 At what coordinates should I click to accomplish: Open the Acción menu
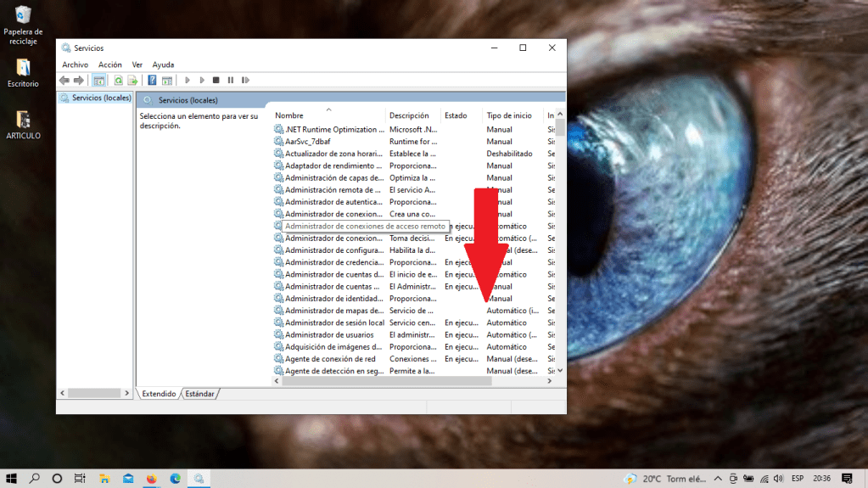click(x=109, y=65)
